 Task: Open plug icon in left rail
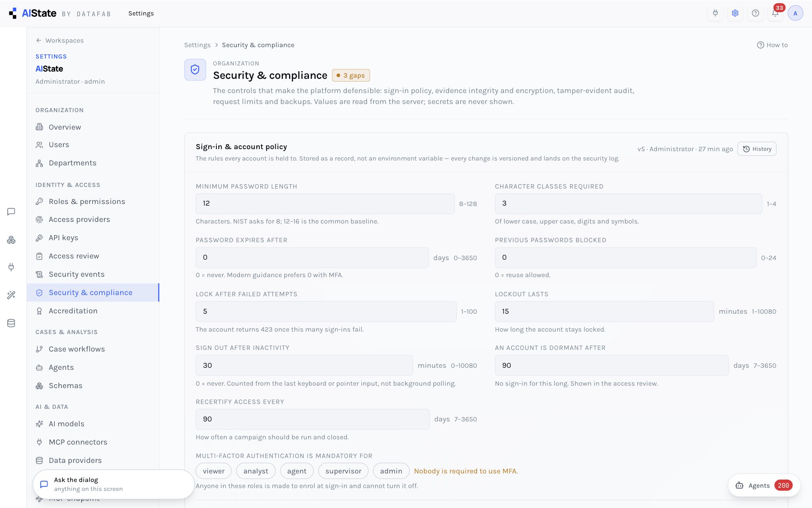[x=11, y=267]
